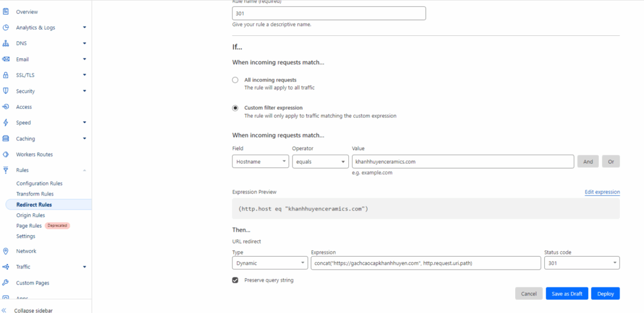Open the Field dropdown showing Hostname
The image size is (644, 313).
(260, 161)
